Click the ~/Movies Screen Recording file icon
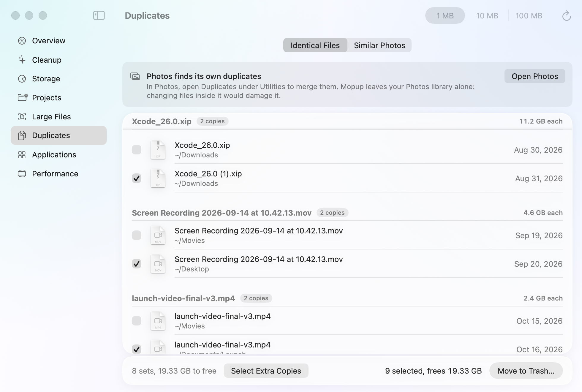Screen dimensions: 582x392 [158, 235]
